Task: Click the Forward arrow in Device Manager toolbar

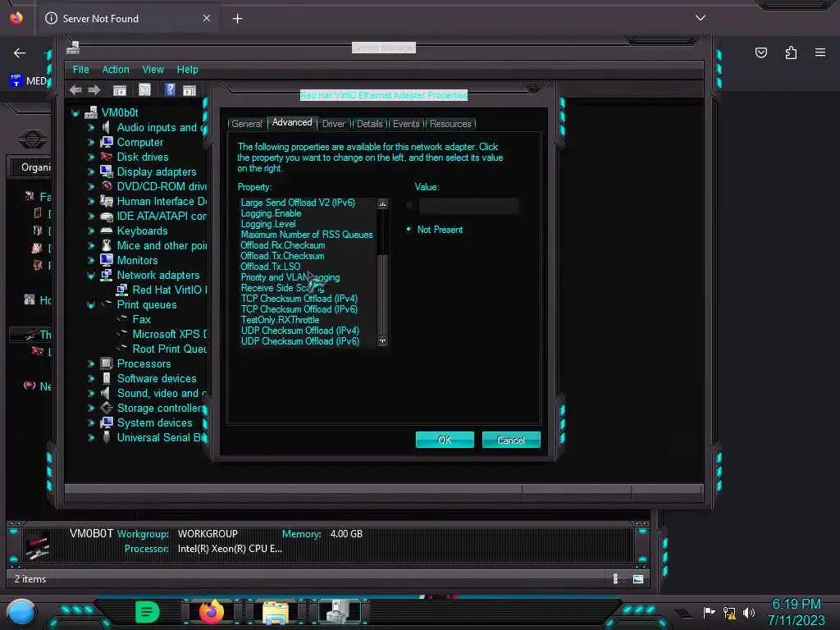Action: pyautogui.click(x=94, y=90)
